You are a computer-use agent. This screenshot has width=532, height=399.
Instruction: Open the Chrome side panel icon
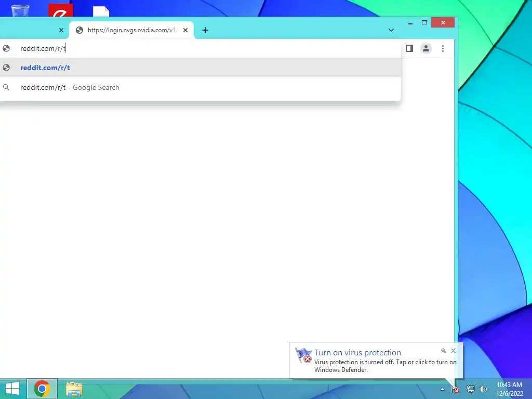409,48
